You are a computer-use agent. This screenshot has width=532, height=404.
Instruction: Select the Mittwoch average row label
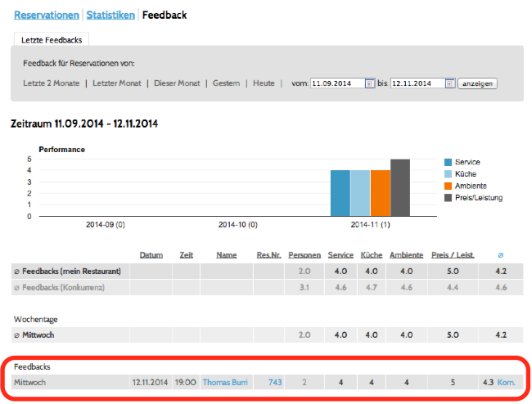(34, 334)
